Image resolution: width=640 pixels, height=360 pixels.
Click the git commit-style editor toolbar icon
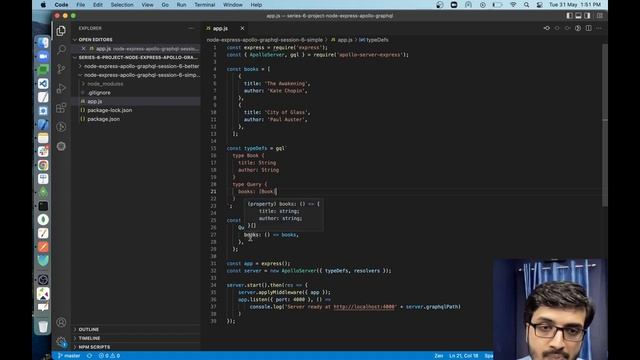pyautogui.click(x=547, y=28)
